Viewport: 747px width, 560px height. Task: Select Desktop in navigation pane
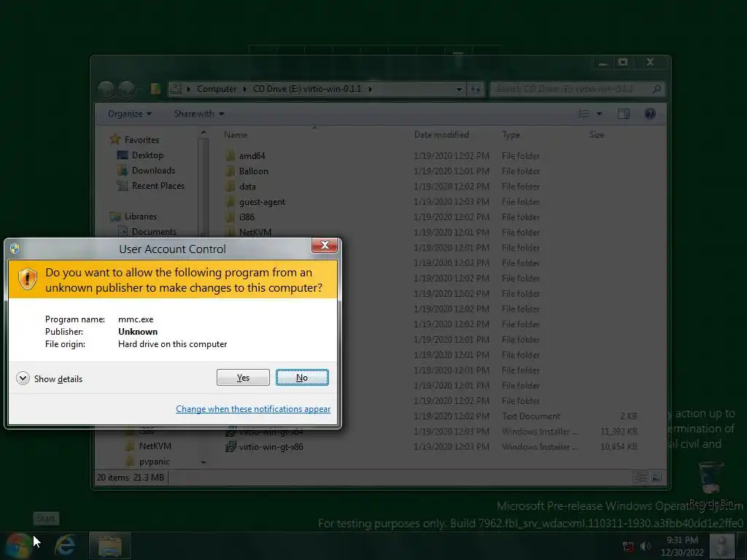coord(147,155)
